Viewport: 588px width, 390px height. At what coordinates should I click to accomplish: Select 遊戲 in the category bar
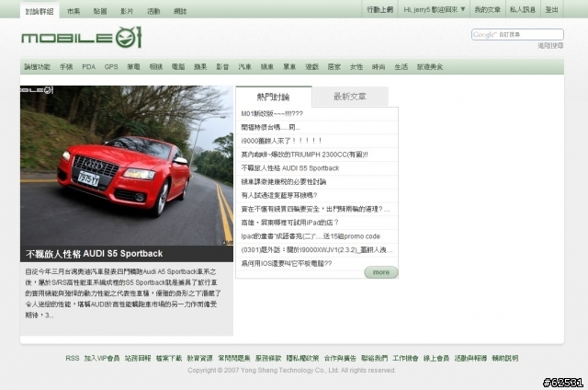click(312, 67)
